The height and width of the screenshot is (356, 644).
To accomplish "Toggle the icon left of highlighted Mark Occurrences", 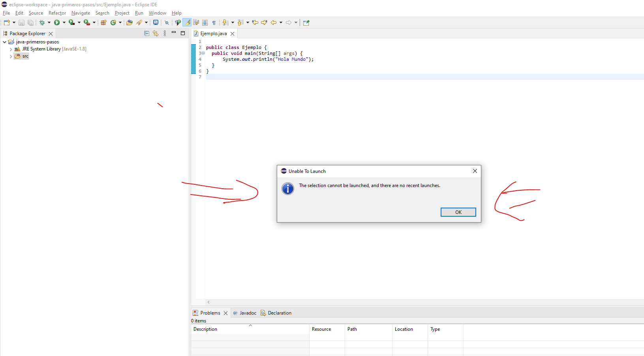I will (x=178, y=22).
